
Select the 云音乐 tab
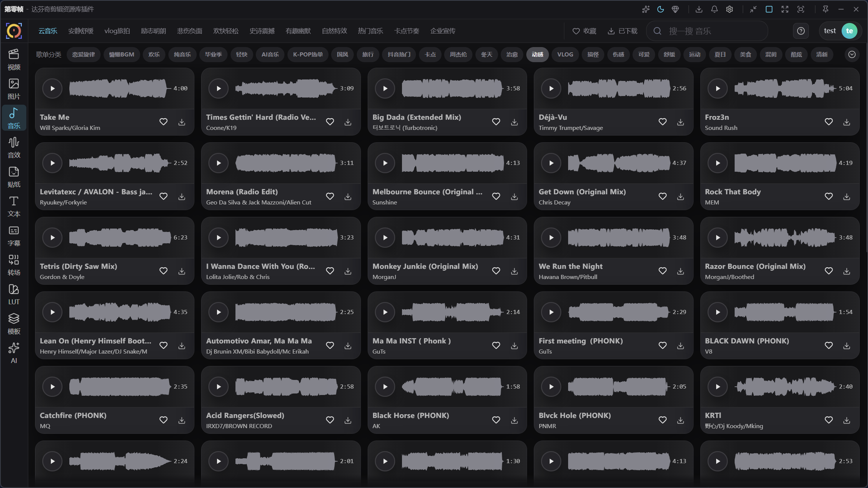(48, 31)
